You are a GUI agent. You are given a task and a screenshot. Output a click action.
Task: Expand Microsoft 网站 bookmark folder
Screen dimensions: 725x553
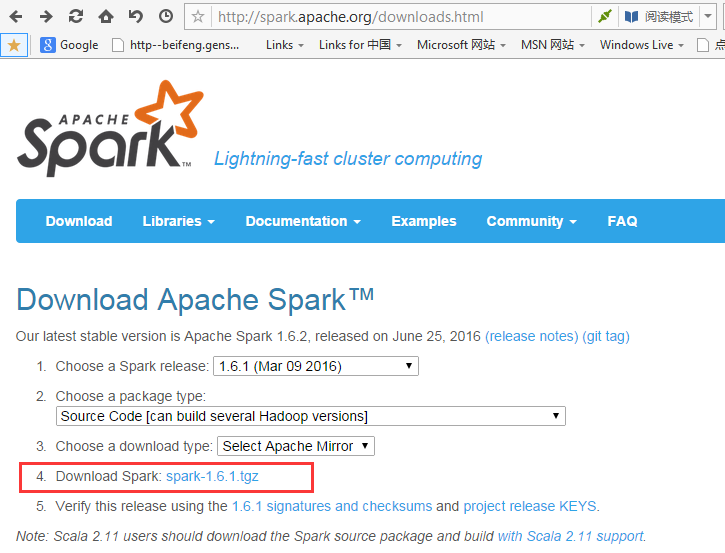[x=461, y=45]
